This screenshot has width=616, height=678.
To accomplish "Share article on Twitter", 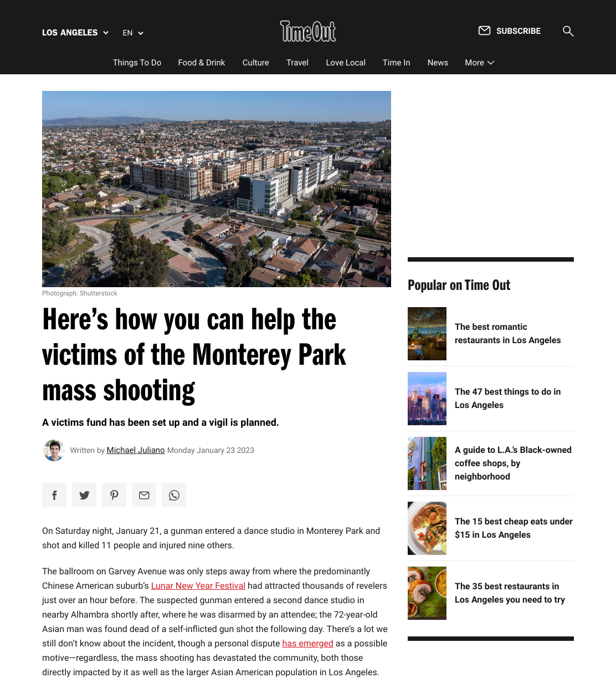I will (84, 495).
